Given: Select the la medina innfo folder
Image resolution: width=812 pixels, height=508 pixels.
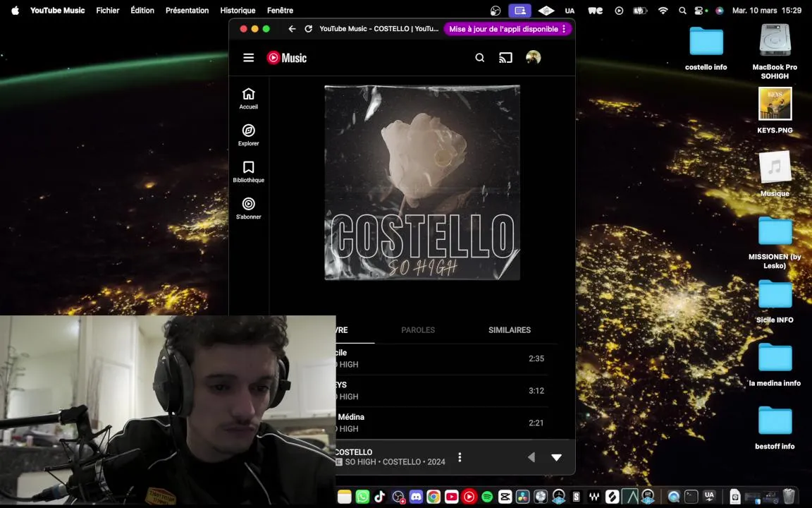Looking at the screenshot, I should [775, 365].
